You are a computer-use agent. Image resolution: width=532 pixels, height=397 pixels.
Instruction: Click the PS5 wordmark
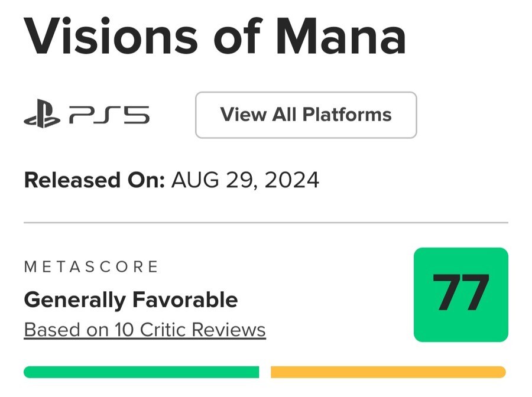click(109, 115)
